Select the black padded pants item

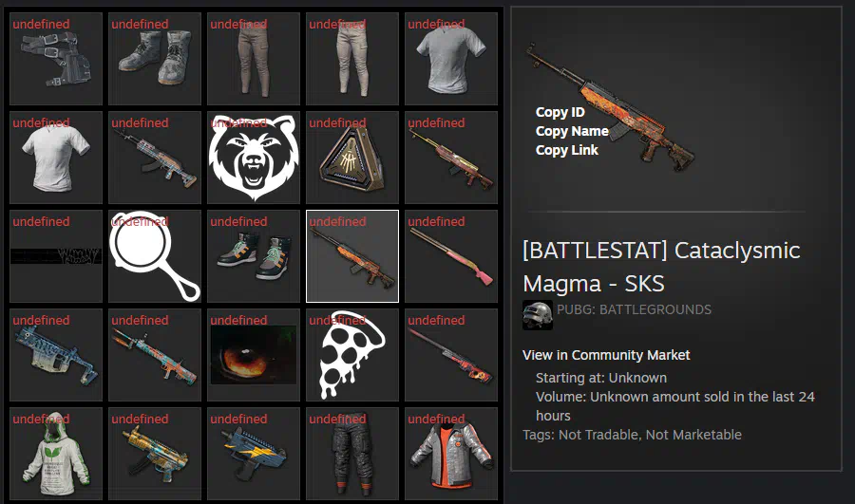point(352,454)
